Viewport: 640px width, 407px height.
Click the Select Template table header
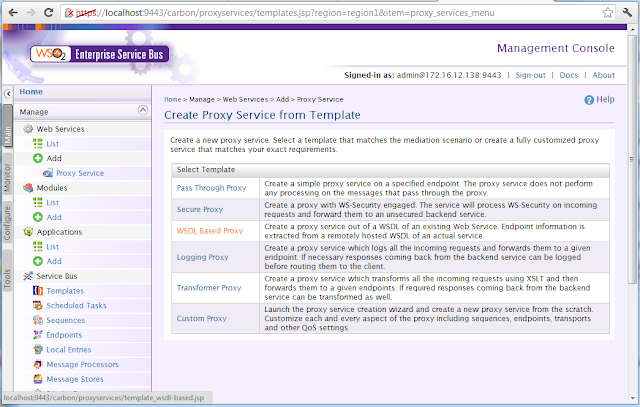tap(391, 170)
